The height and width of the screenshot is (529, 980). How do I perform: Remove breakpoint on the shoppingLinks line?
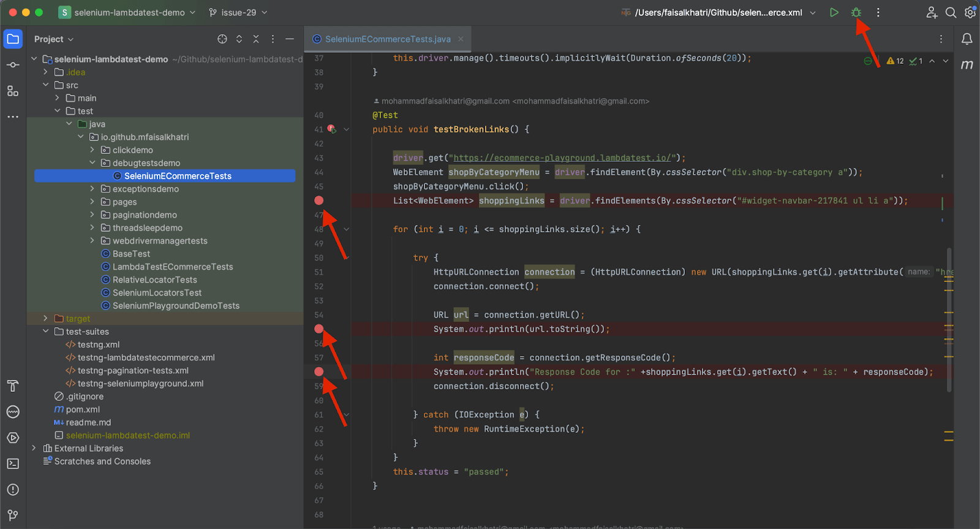pyautogui.click(x=318, y=200)
